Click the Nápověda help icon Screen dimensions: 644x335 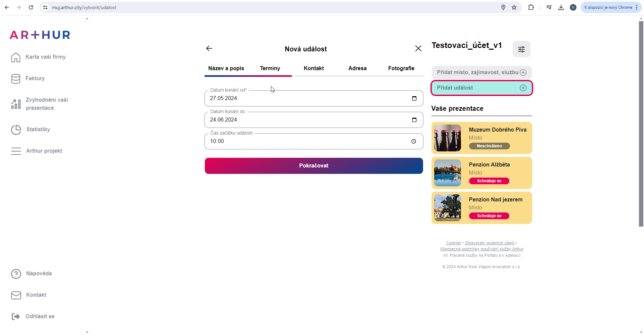pyautogui.click(x=16, y=274)
